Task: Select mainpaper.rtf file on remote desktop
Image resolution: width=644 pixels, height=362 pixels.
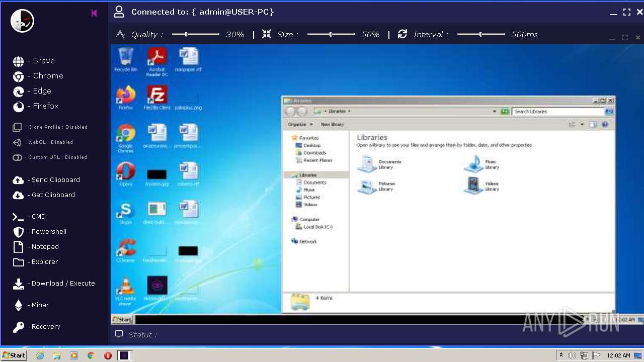Action: [188, 60]
